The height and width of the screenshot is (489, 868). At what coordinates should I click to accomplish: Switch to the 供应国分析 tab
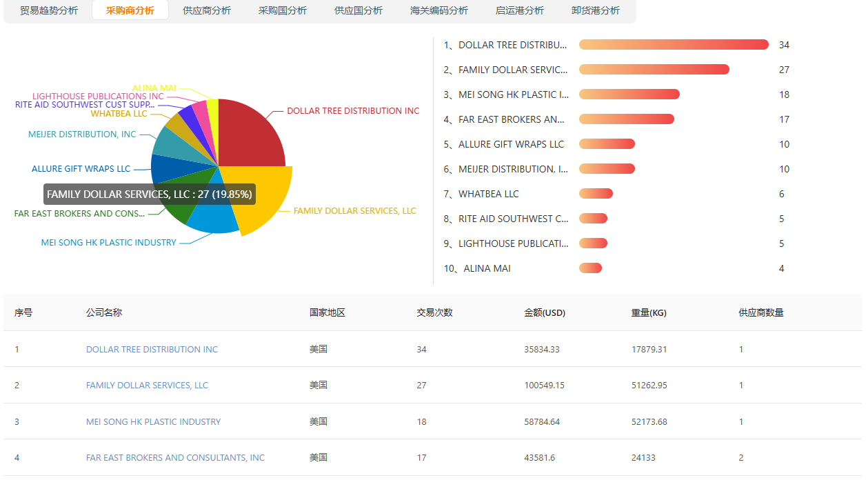coord(359,10)
